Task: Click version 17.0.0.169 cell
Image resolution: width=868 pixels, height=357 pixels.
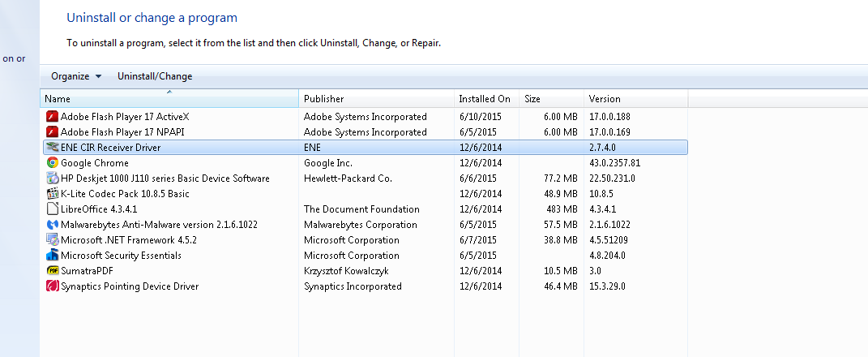Action: (x=609, y=132)
